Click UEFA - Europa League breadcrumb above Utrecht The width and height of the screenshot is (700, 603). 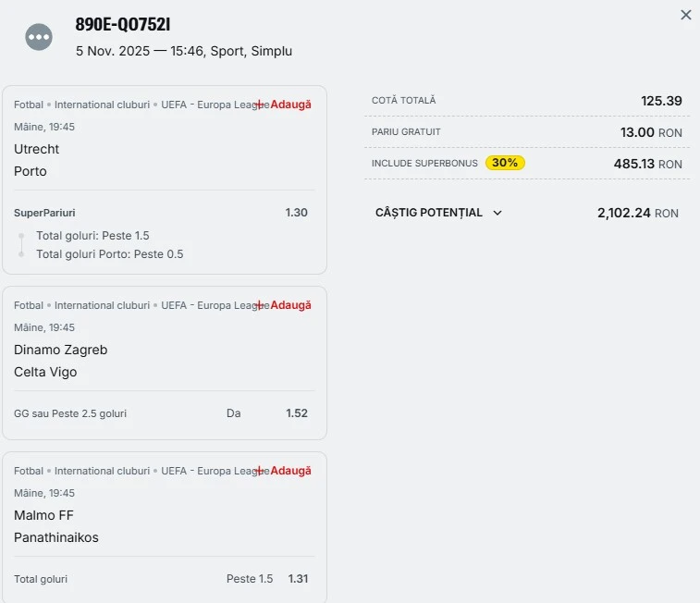[213, 105]
